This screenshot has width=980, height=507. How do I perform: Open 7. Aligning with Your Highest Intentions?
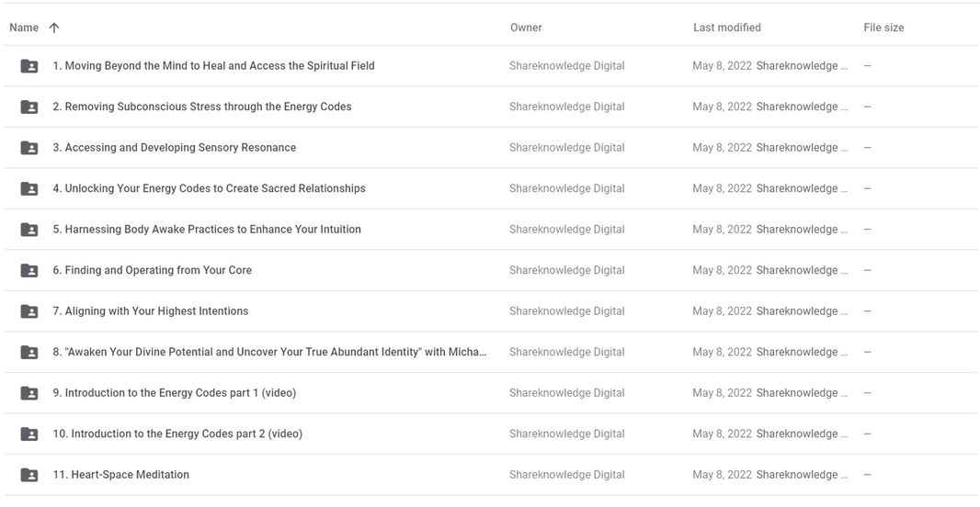pyautogui.click(x=150, y=311)
